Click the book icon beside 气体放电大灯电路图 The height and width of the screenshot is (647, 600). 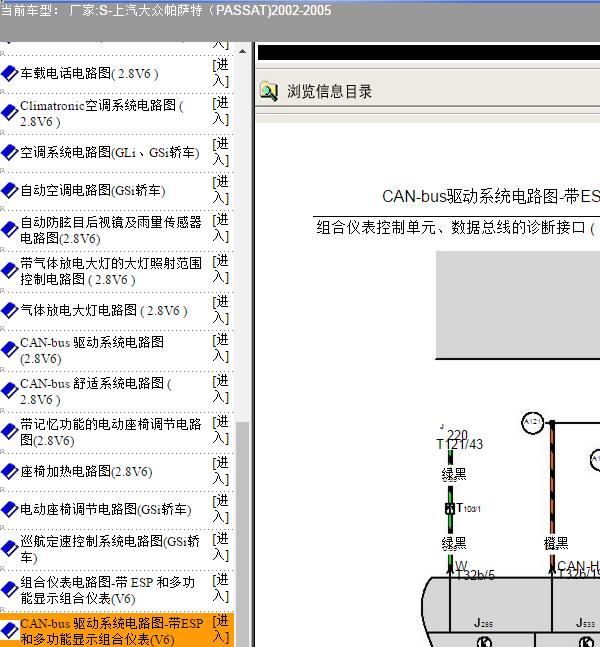click(x=9, y=310)
